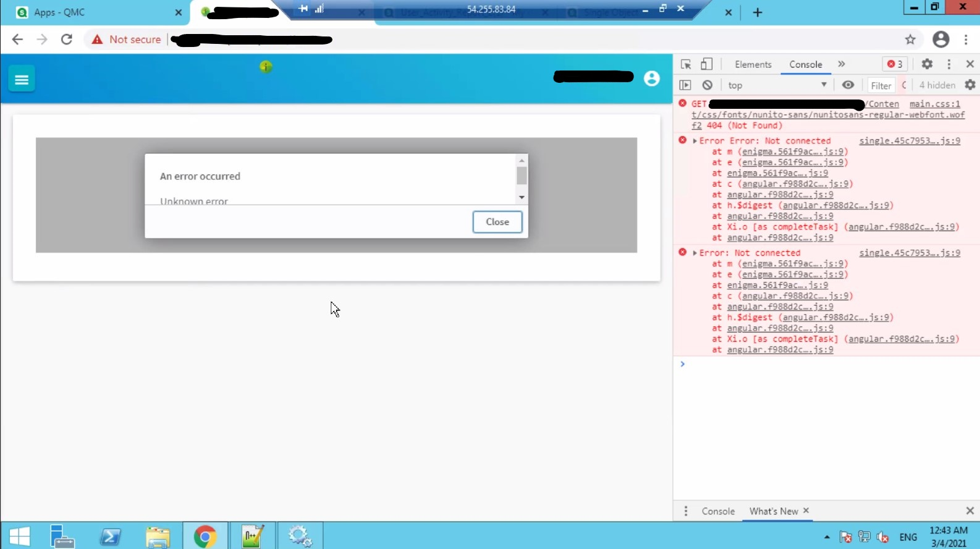The width and height of the screenshot is (980, 549).
Task: Create a live expression with eye icon
Action: (x=848, y=85)
